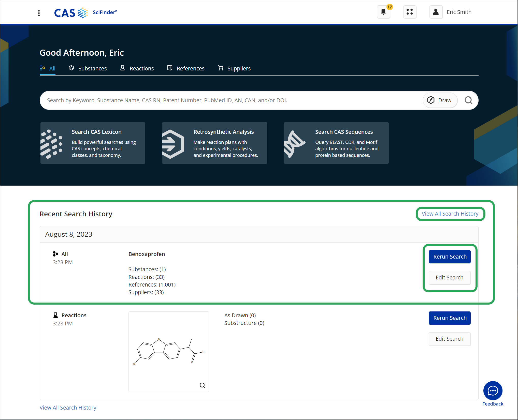Open the Retrosynthetic Analysis card
Screen dimensions: 518x420
click(214, 143)
